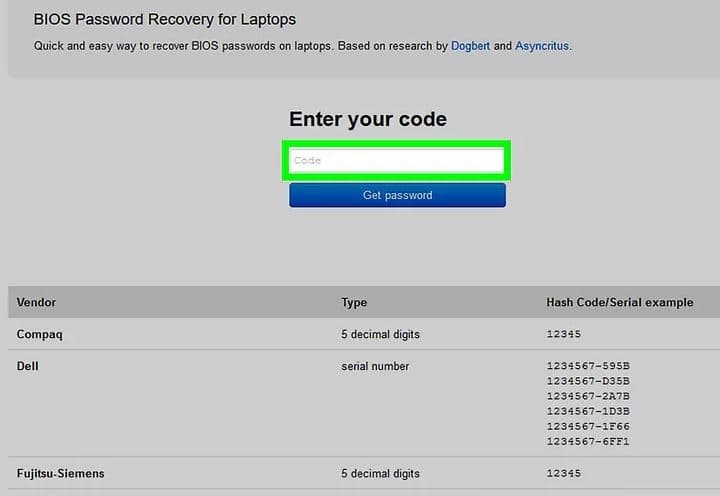Select the Type column header

pyautogui.click(x=354, y=302)
